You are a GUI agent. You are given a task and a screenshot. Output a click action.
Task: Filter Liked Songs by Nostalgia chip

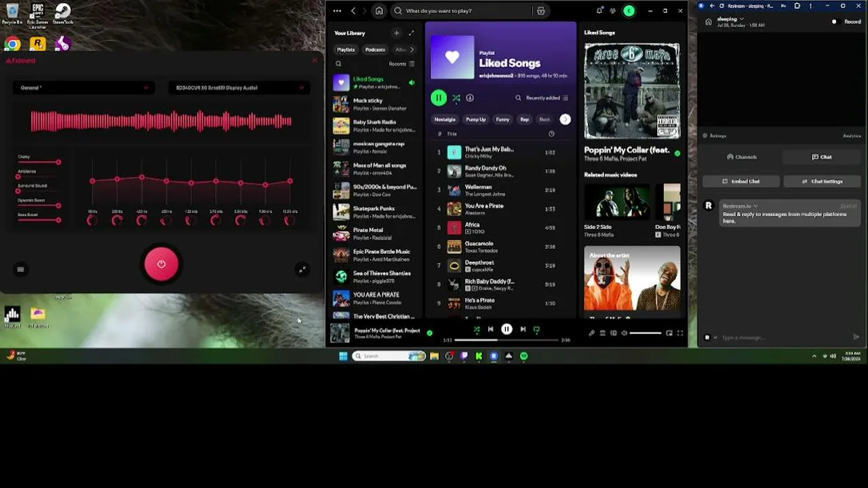pyautogui.click(x=445, y=119)
